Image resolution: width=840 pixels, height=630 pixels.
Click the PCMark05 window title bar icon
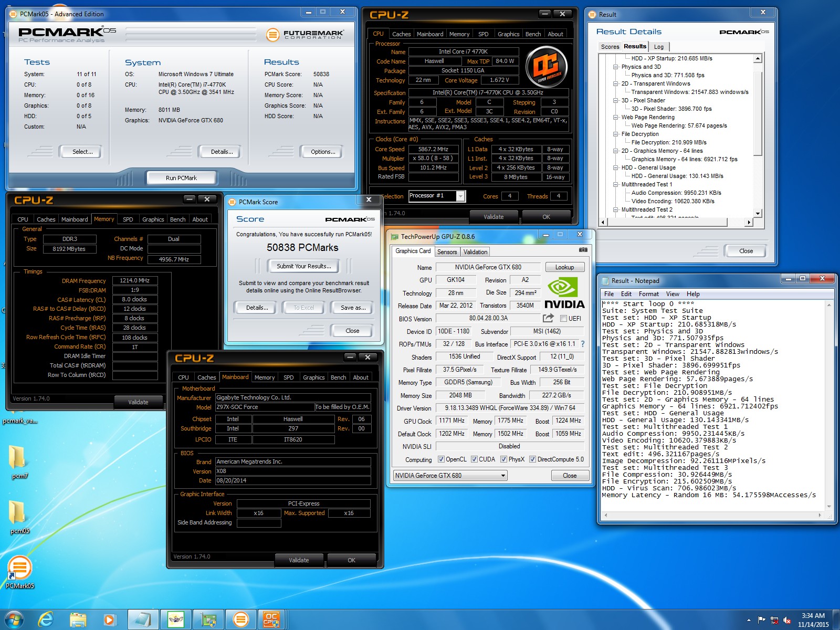pos(14,14)
